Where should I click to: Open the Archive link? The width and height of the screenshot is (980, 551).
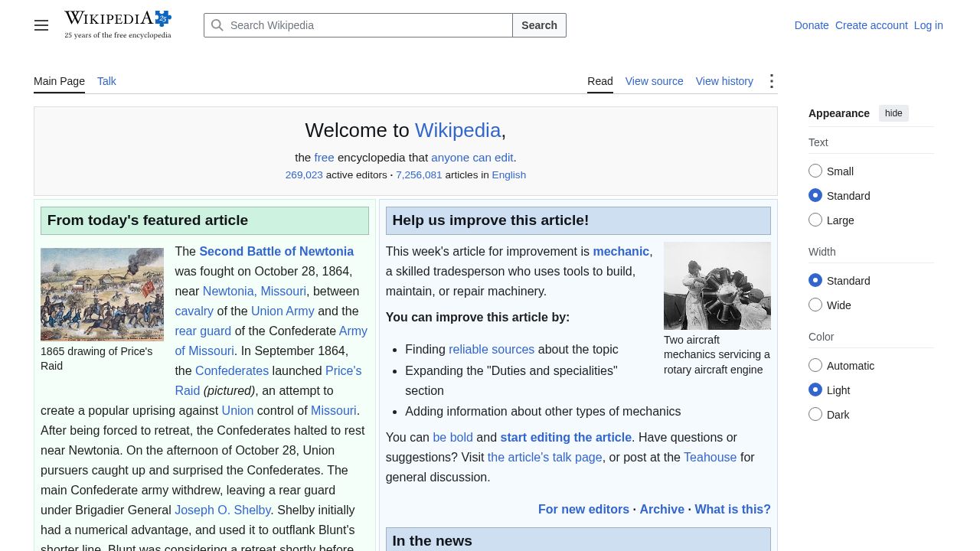pyautogui.click(x=661, y=509)
